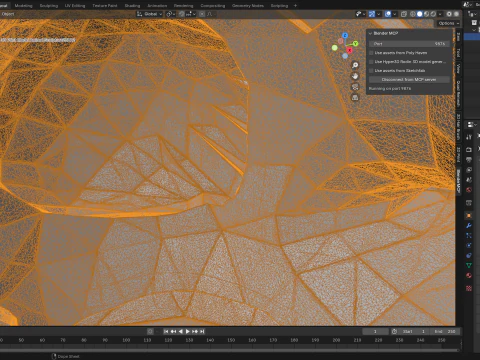480x360 pixels.
Task: Click the X axis on navigation gizmo
Action: [349, 50]
